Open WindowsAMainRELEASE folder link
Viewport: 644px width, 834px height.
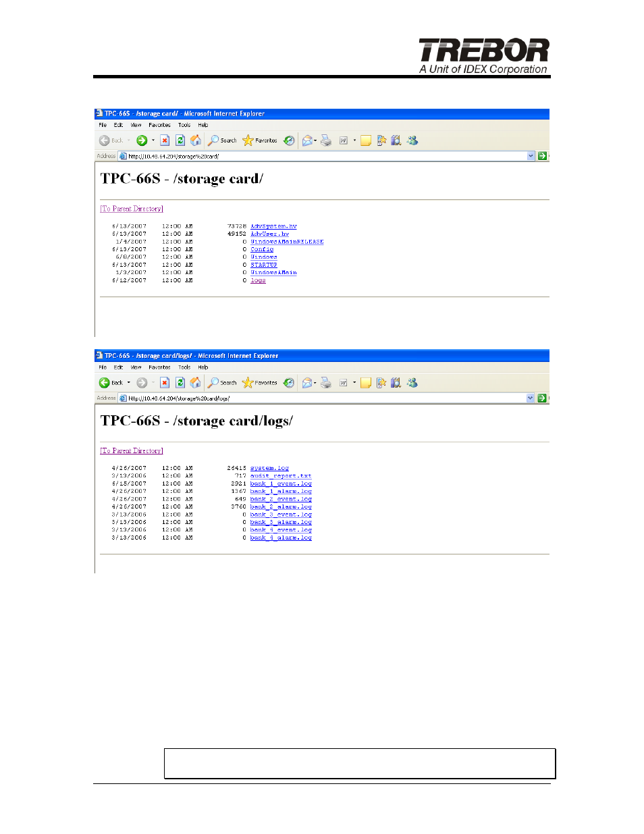click(x=287, y=242)
